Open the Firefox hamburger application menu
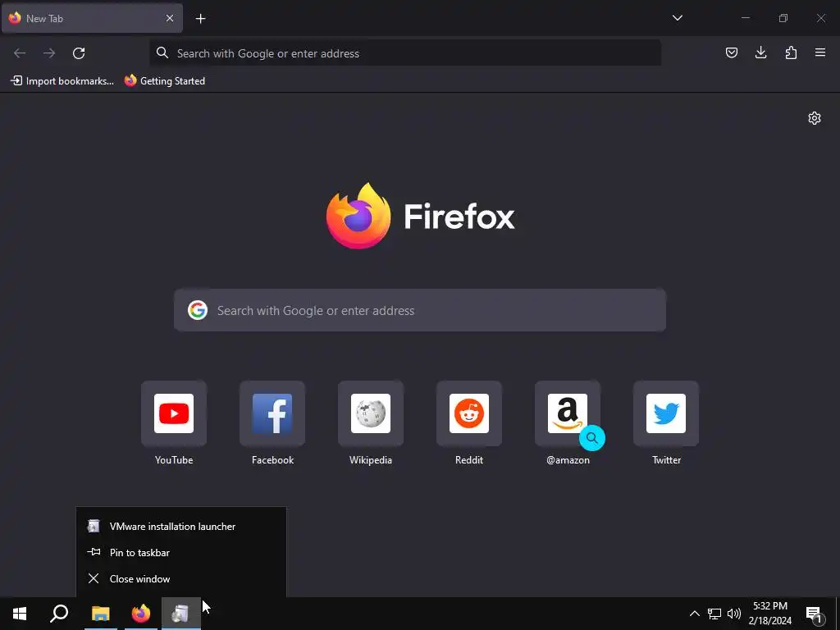840x630 pixels. [x=820, y=52]
